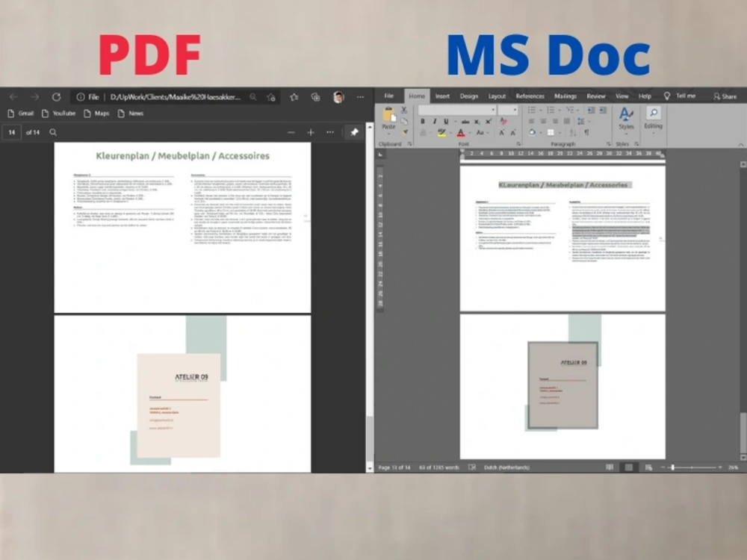Viewport: 747px width, 560px height.
Task: Open the Font Color dropdown arrow
Action: (x=469, y=132)
